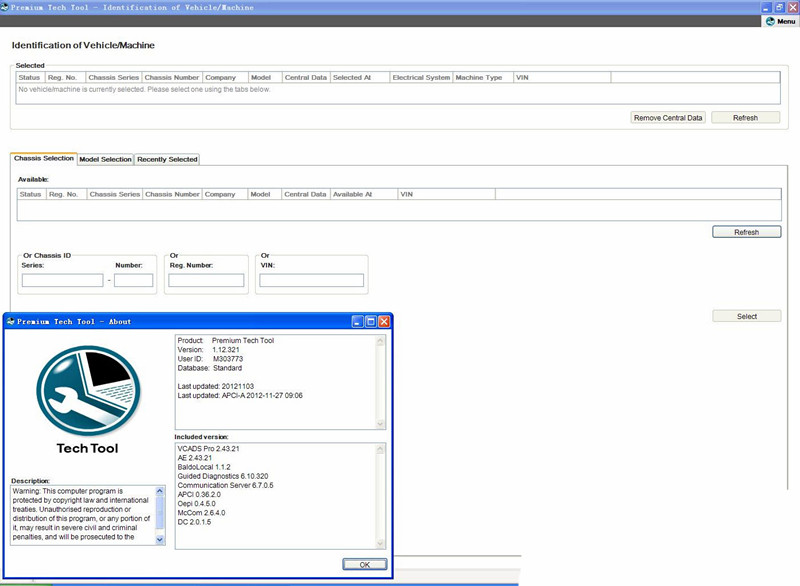Sort Selected table by Chassis Number column

pos(172,78)
